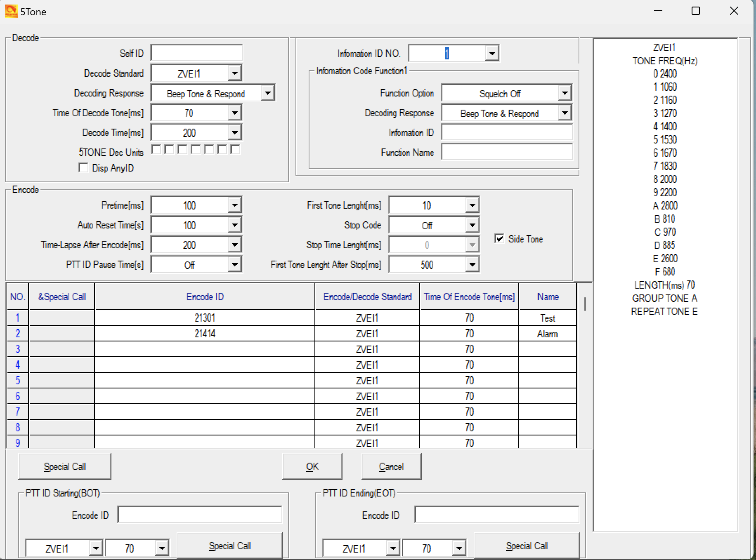
Task: Expand the Function Option dropdown
Action: [565, 93]
